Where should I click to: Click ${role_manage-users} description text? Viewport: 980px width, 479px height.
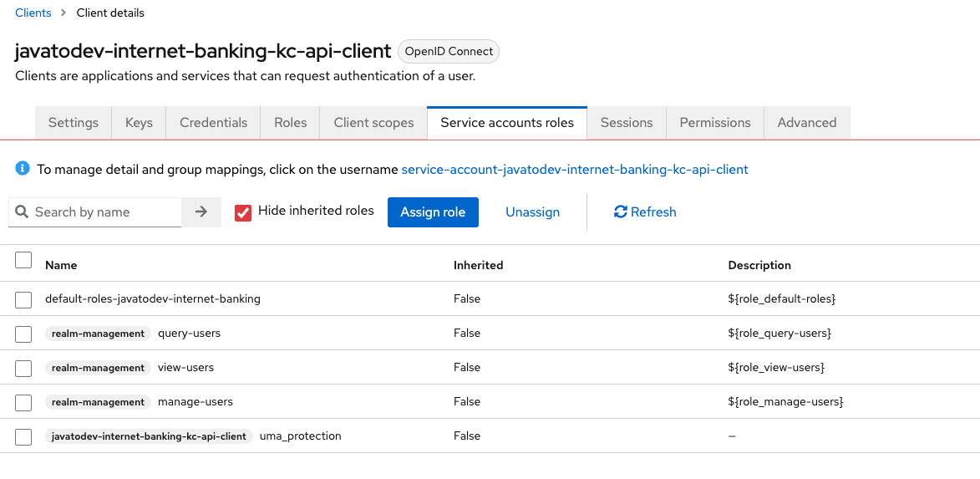pos(785,401)
